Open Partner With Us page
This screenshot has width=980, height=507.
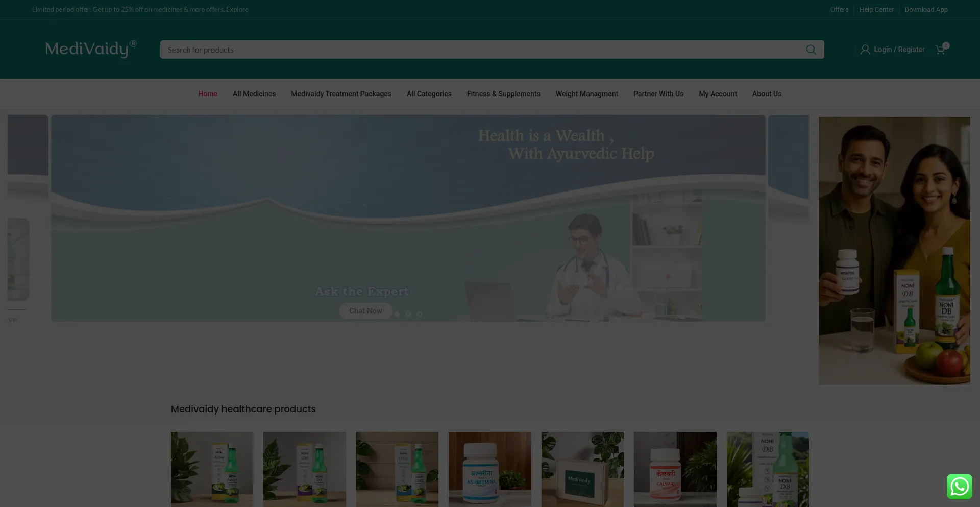pos(658,94)
